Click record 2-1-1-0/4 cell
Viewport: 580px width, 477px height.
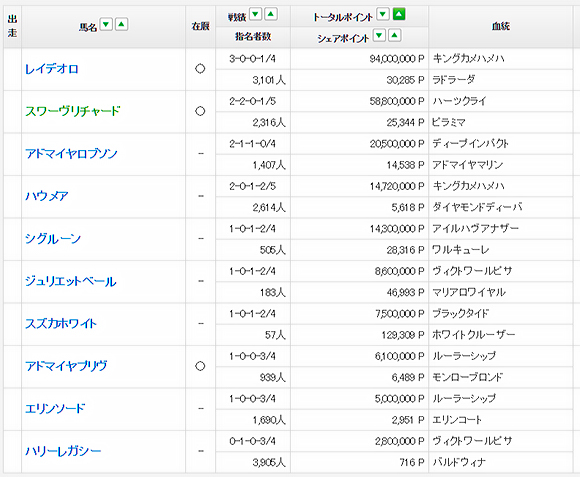pos(252,144)
